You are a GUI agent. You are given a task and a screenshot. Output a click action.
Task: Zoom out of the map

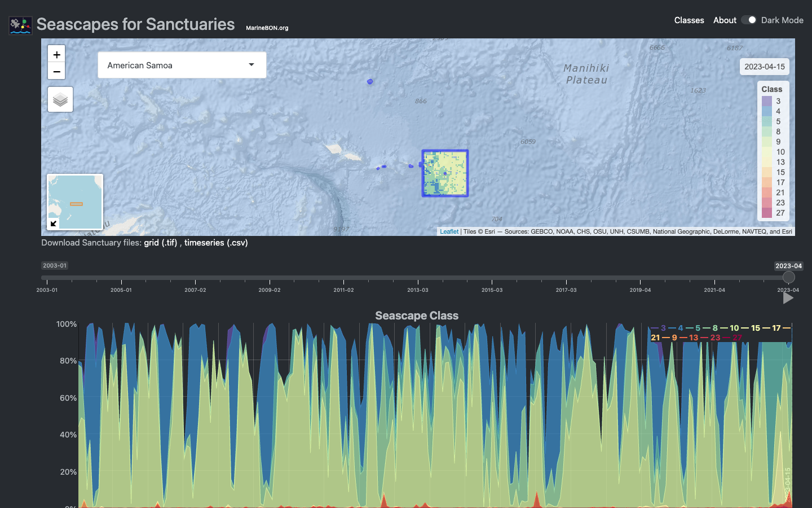tap(56, 71)
